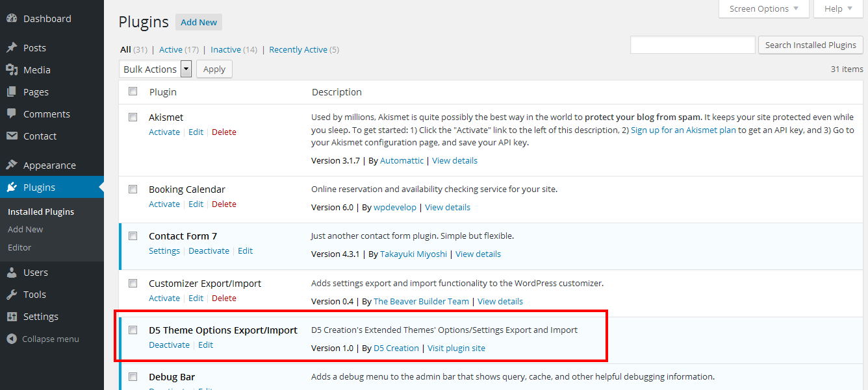Expand the Screen Options panel
868x390 pixels.
pos(764,9)
